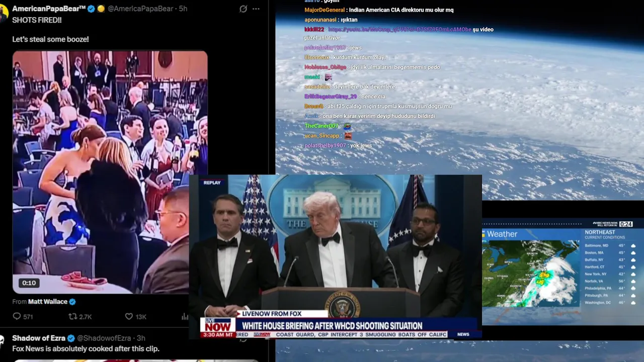Viewport: 644px width, 362px height.
Task: Click the 'LIVENOW FROM FOX' label
Action: coord(273,314)
